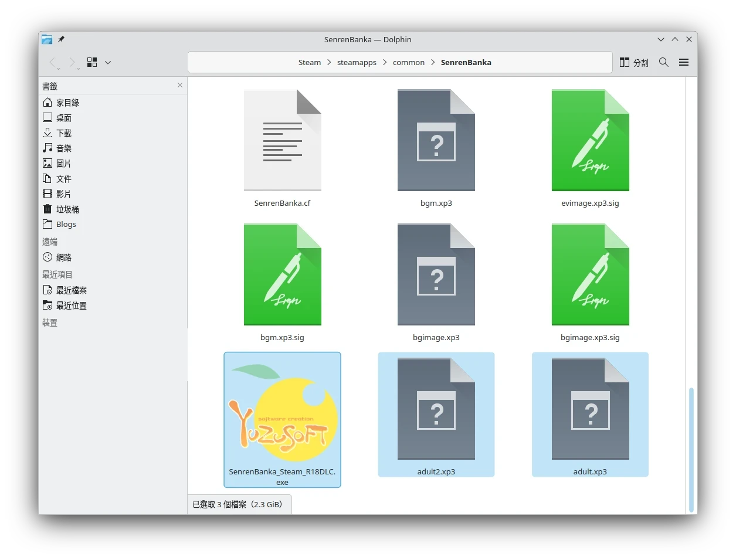Click the adult2.xp3 file icon
Image resolution: width=736 pixels, height=560 pixels.
436,409
